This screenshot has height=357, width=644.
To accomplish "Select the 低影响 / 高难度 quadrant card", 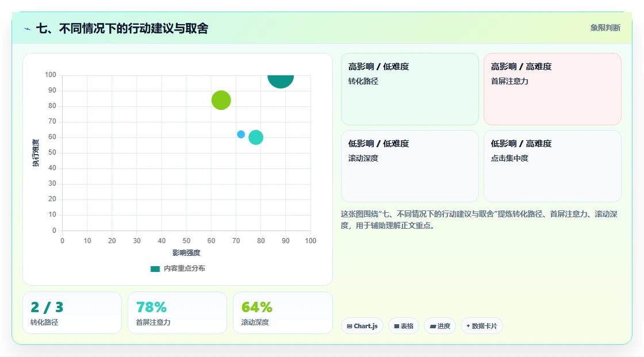I will pyautogui.click(x=553, y=166).
